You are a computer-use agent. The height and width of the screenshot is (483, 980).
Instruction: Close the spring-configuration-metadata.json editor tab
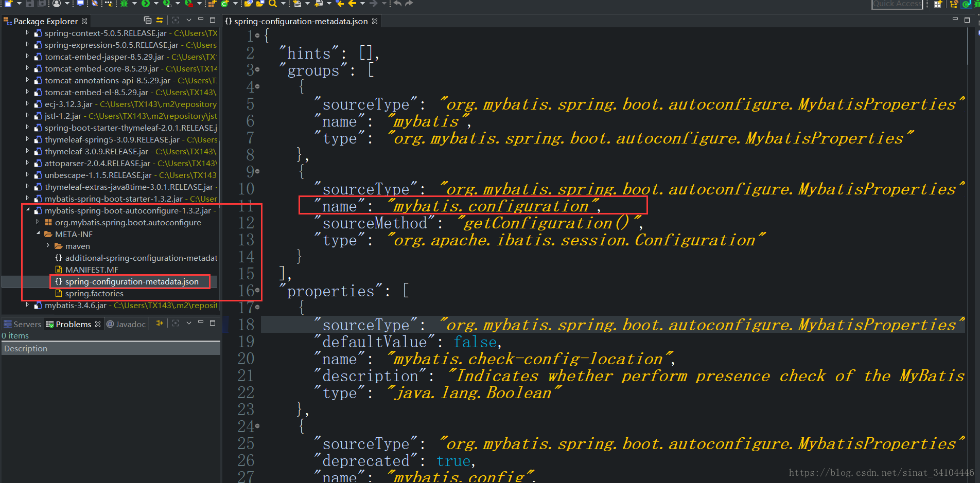tap(375, 21)
